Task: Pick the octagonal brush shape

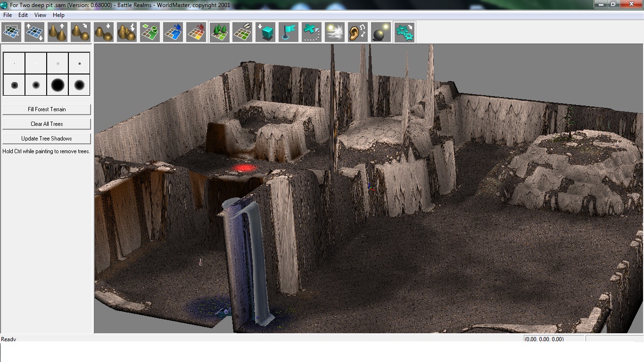Action: [x=14, y=85]
